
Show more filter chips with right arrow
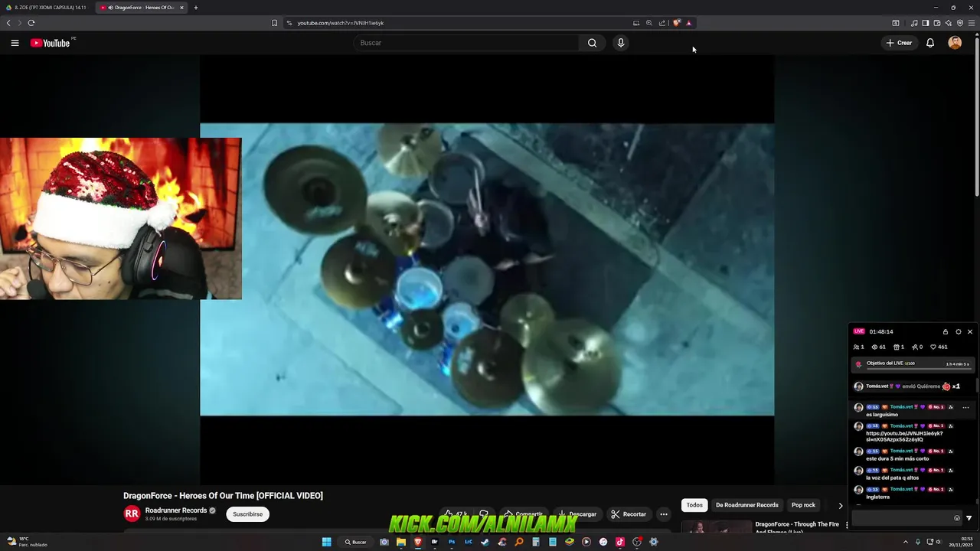pyautogui.click(x=840, y=505)
